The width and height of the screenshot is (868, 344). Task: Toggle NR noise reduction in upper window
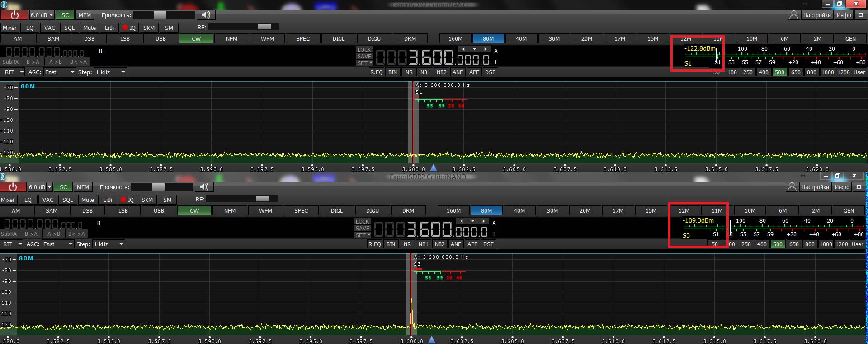(409, 72)
